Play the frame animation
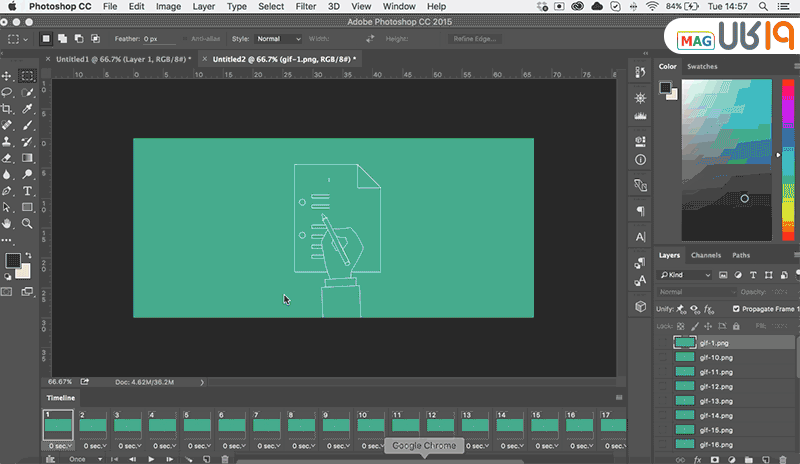The height and width of the screenshot is (464, 800). (x=151, y=459)
